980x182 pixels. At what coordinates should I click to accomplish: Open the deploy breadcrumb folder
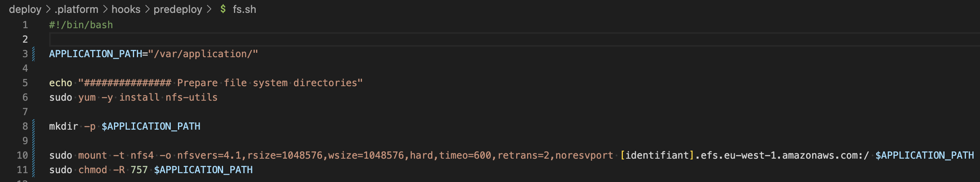[25, 9]
